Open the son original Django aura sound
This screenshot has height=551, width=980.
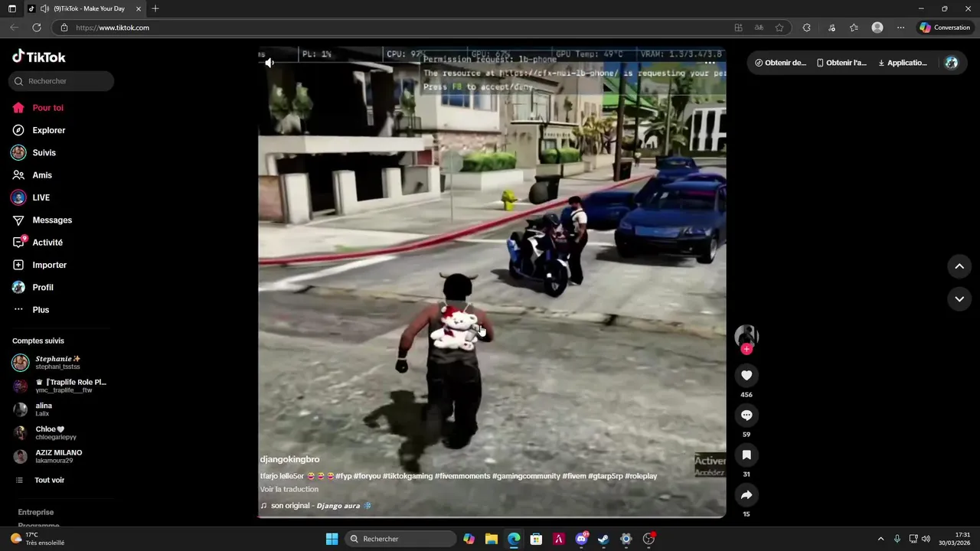click(x=315, y=506)
